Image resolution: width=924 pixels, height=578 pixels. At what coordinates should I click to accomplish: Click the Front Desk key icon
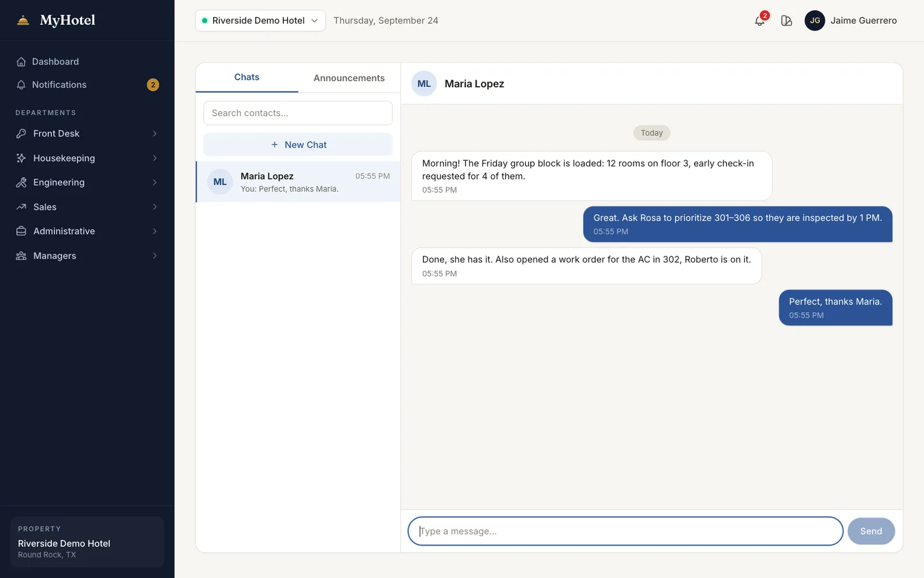(21, 134)
